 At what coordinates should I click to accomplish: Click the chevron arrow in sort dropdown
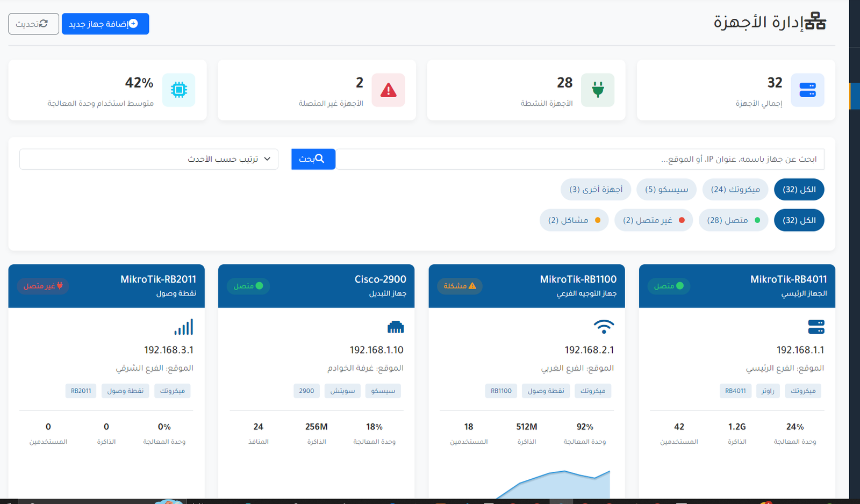[268, 159]
